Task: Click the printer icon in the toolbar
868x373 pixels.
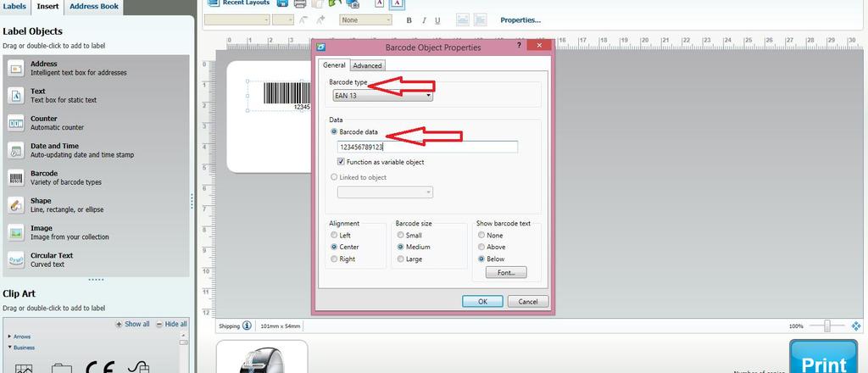Action: point(299,3)
